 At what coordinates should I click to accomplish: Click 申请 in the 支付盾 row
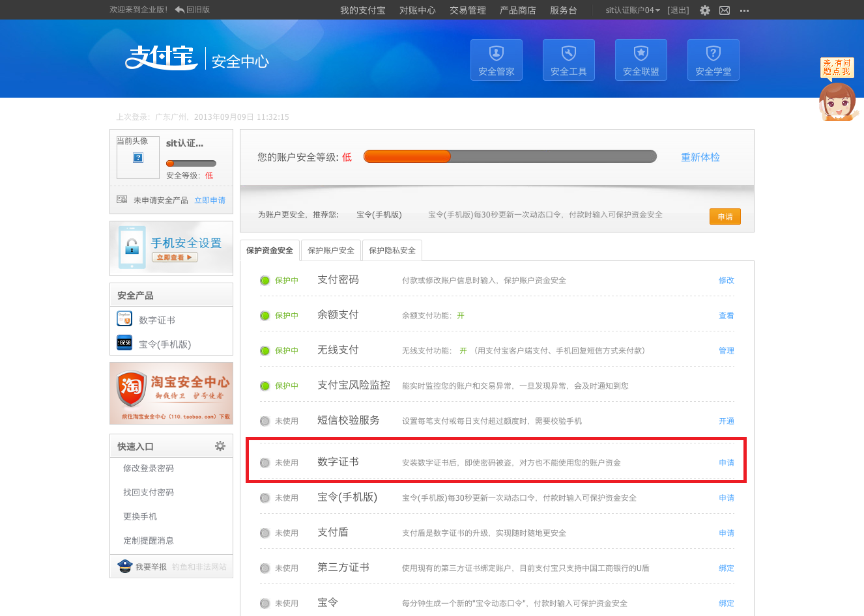tap(727, 533)
